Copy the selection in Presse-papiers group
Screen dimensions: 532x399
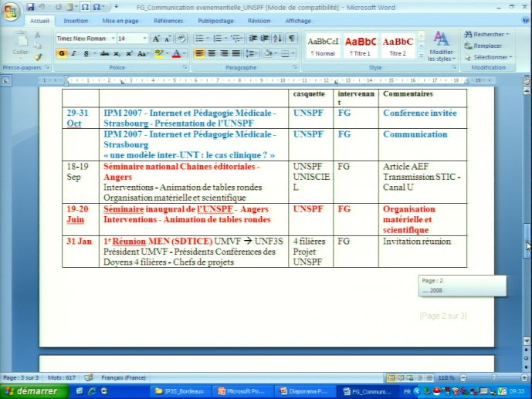tap(37, 46)
